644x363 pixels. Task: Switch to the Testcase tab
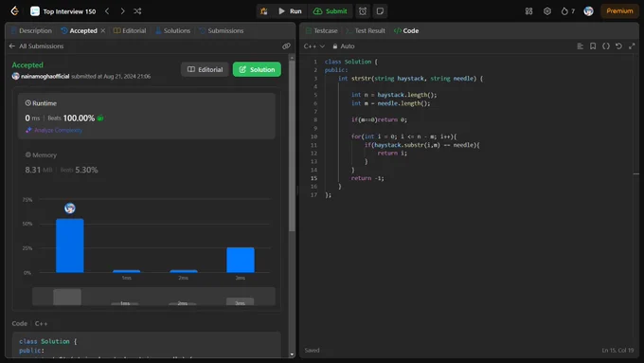click(x=322, y=31)
